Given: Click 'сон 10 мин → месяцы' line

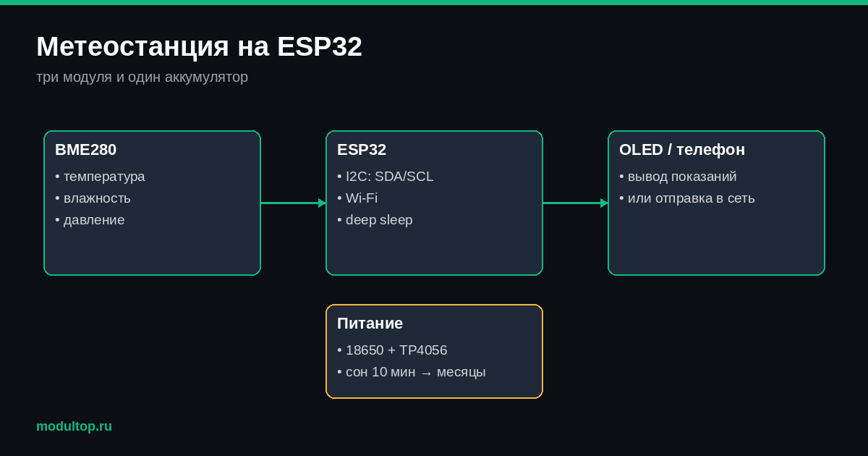Looking at the screenshot, I should pos(412,372).
